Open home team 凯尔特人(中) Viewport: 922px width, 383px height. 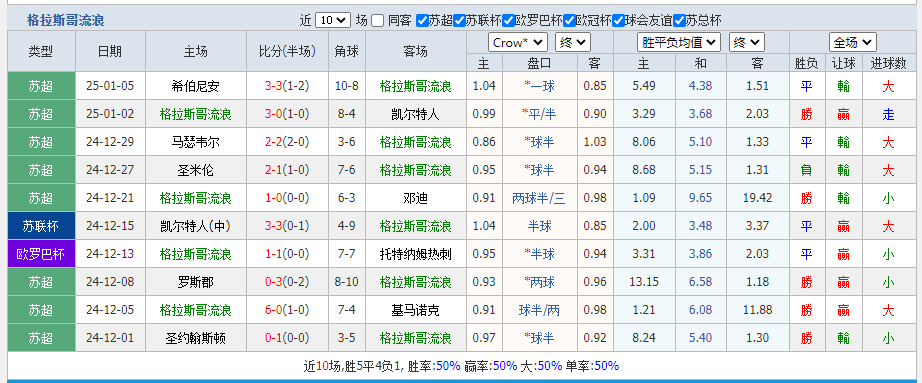point(196,227)
